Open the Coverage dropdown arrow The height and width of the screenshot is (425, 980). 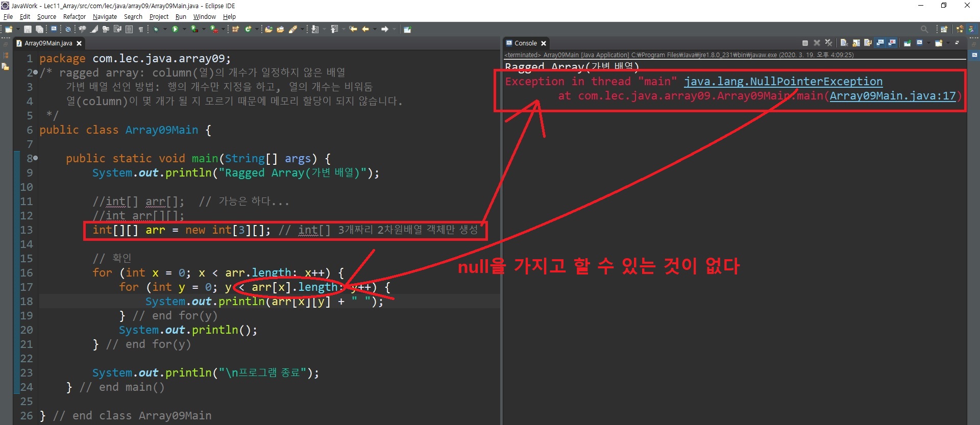coord(203,30)
